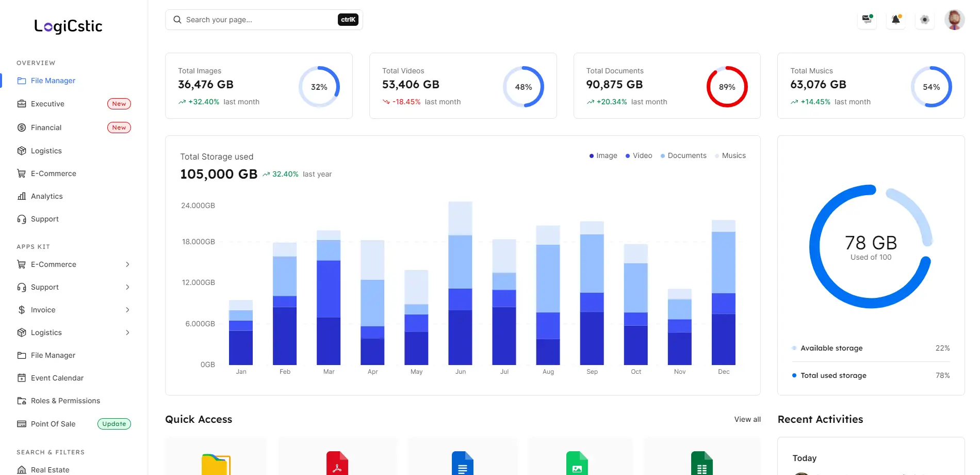Toggle the Documents series in chart legend
The height and width of the screenshot is (475, 980).
(x=683, y=155)
